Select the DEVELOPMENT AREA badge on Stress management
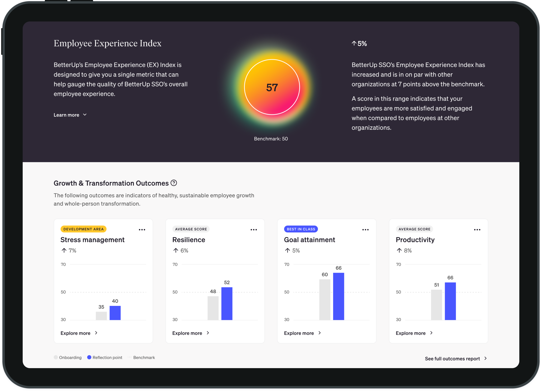Image resolution: width=542 pixels, height=392 pixels. pyautogui.click(x=83, y=229)
